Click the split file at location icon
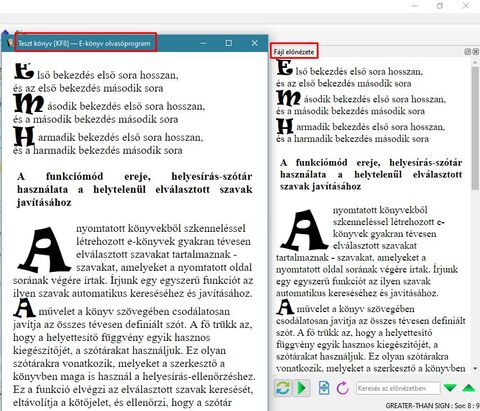This screenshot has width=480, height=411. tap(324, 388)
